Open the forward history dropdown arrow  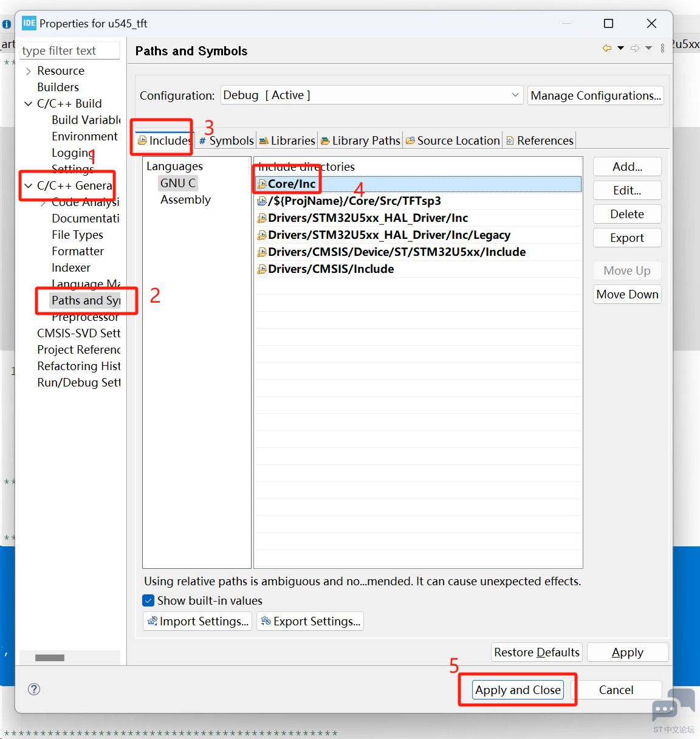tap(648, 48)
